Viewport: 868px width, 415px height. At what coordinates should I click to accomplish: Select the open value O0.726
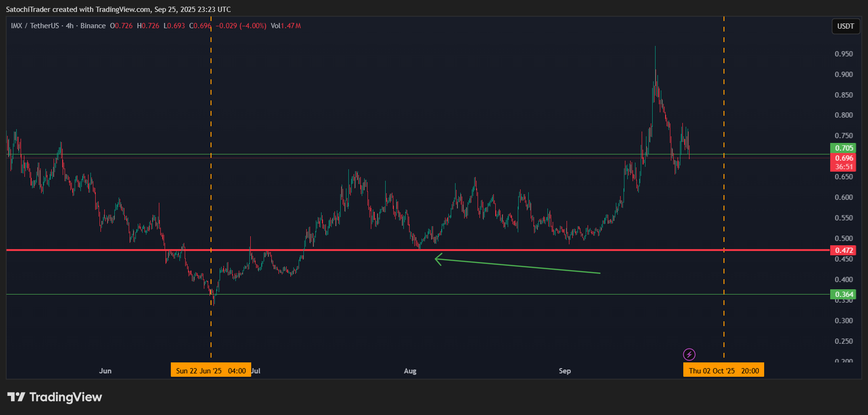coord(121,26)
